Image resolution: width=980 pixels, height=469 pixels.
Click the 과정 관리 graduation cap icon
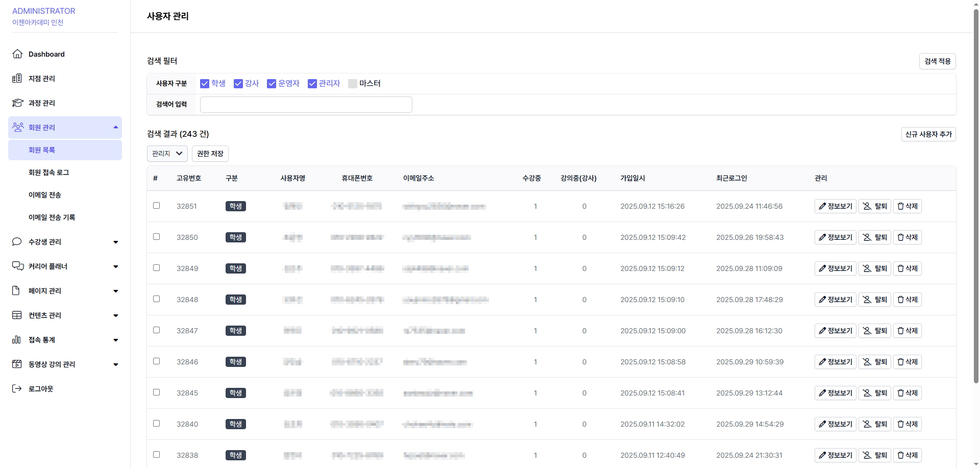click(17, 103)
